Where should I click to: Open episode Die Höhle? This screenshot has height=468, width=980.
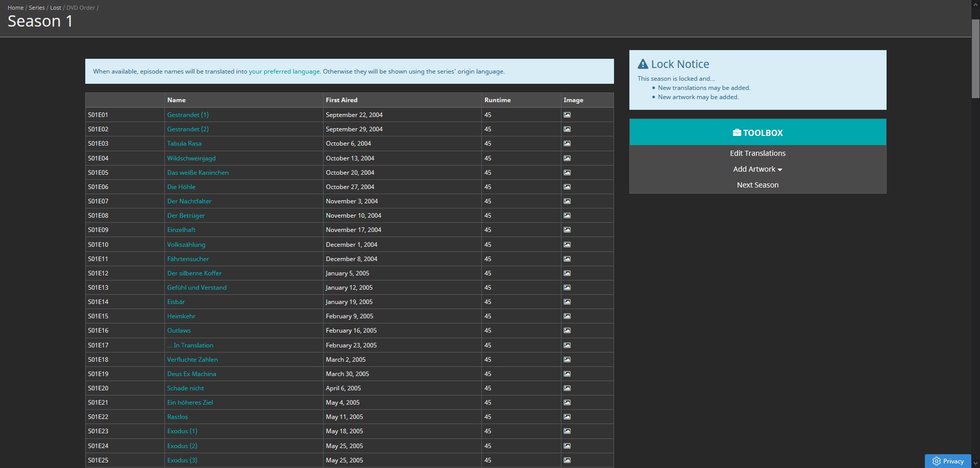point(181,187)
